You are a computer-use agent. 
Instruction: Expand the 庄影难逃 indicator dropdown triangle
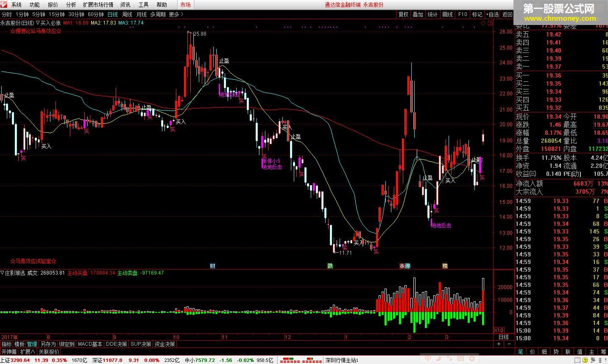(2, 273)
